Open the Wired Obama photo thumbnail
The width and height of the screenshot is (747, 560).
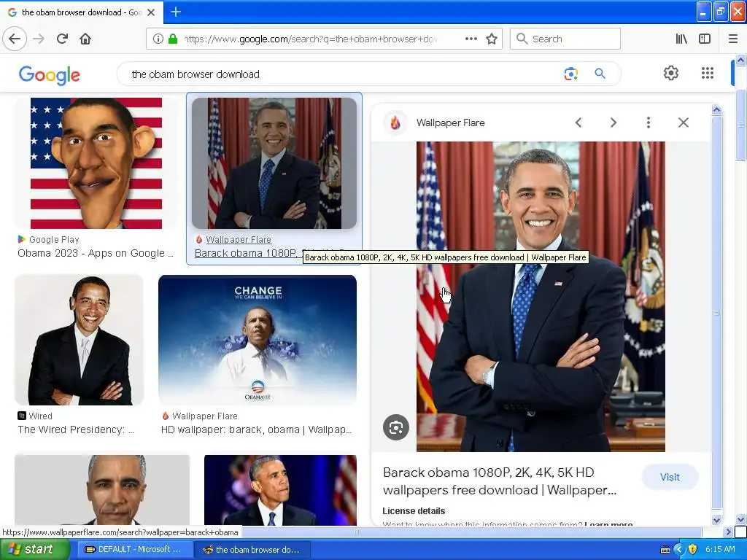[79, 340]
